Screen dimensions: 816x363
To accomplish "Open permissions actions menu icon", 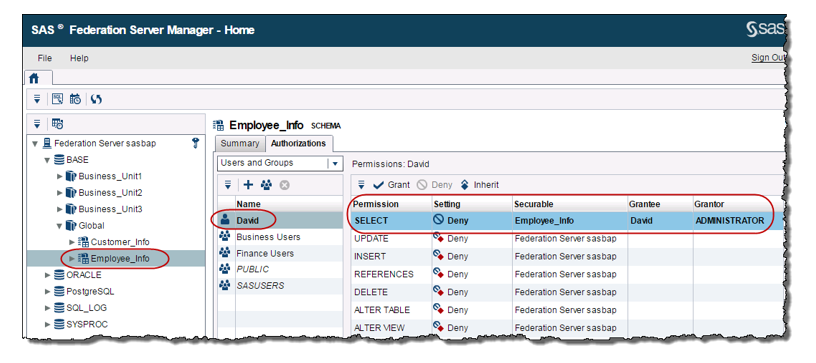I will (x=362, y=185).
